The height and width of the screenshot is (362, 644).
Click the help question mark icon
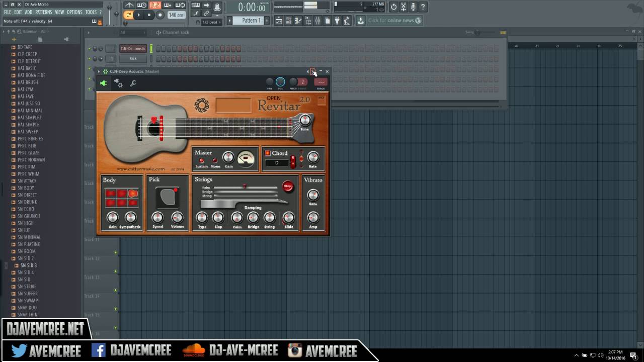423,7
